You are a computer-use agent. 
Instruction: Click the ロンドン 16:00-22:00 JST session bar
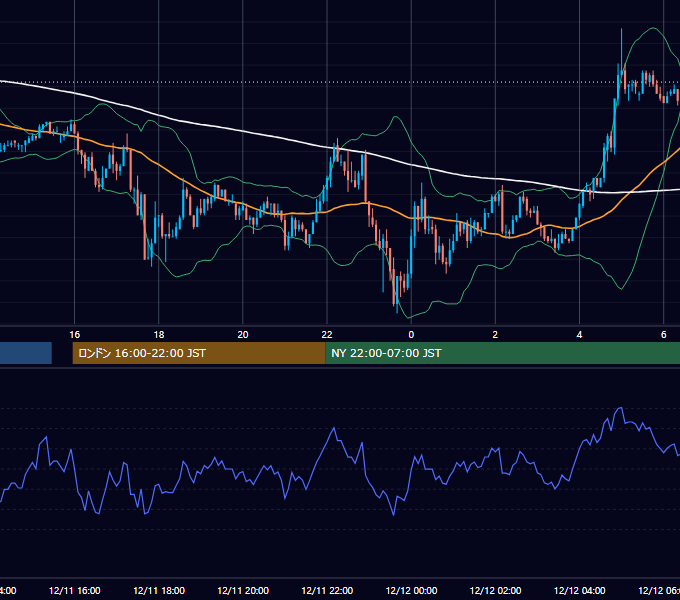coord(199,353)
